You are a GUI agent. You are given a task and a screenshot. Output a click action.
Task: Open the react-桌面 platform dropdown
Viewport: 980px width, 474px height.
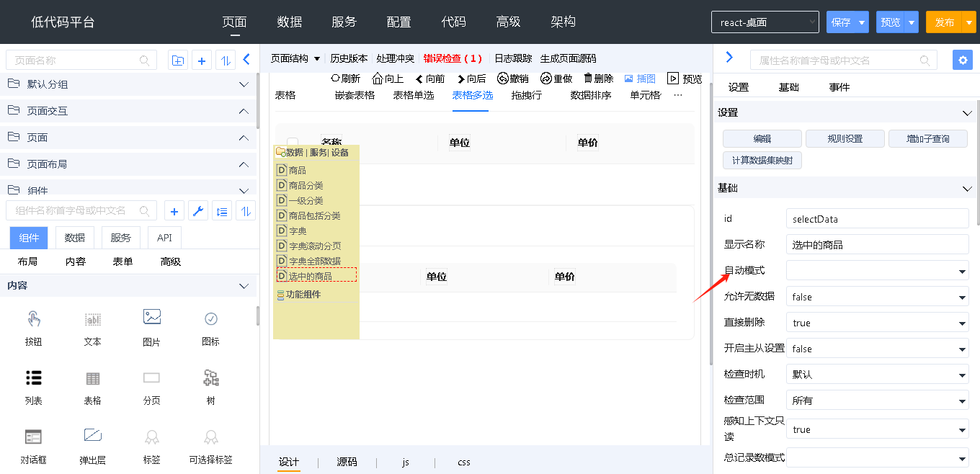(x=765, y=22)
